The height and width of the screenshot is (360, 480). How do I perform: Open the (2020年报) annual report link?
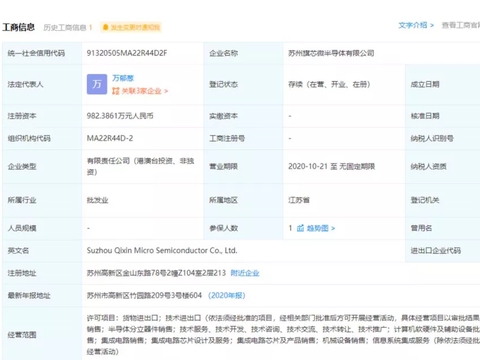[227, 295]
